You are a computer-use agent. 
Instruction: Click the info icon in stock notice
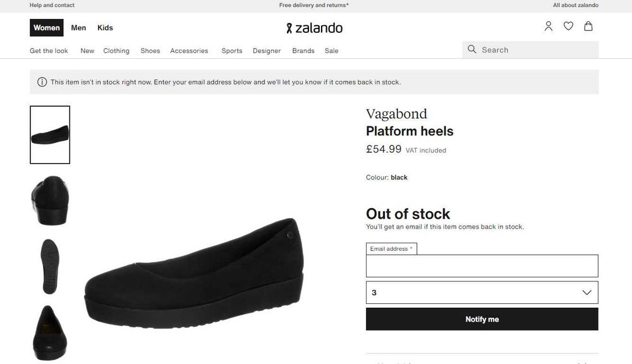click(x=42, y=82)
